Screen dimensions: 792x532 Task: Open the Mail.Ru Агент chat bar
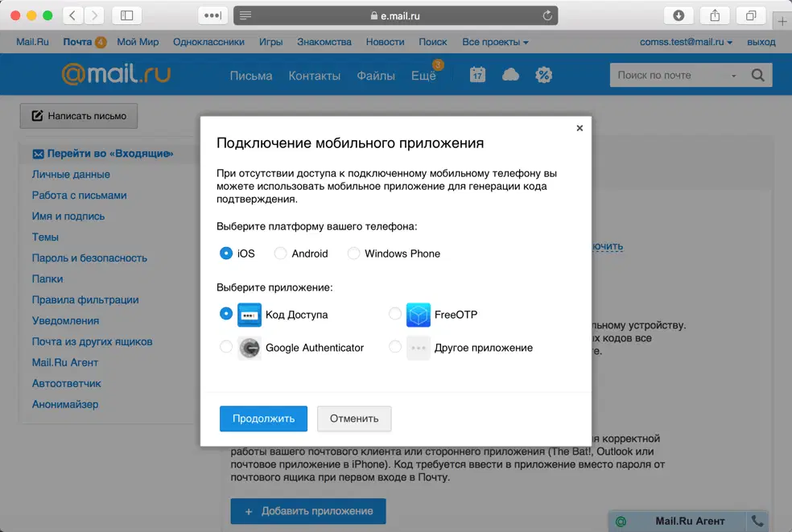coord(690,521)
